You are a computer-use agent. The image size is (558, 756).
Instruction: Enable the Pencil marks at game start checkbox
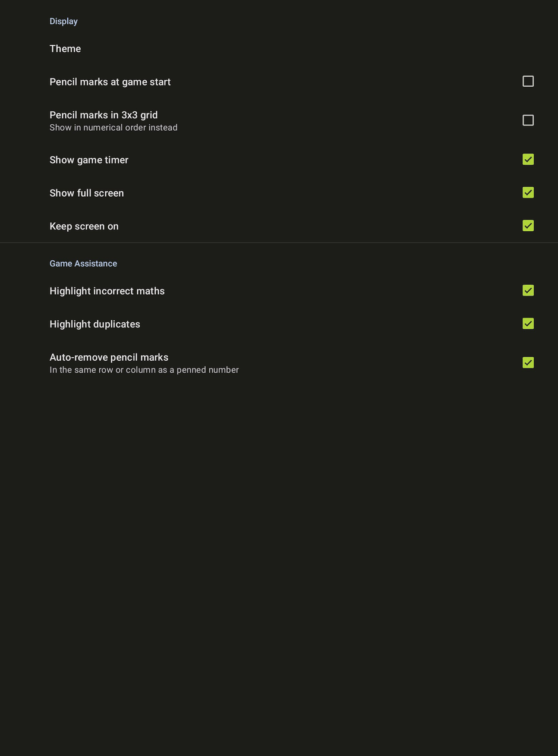click(x=528, y=81)
